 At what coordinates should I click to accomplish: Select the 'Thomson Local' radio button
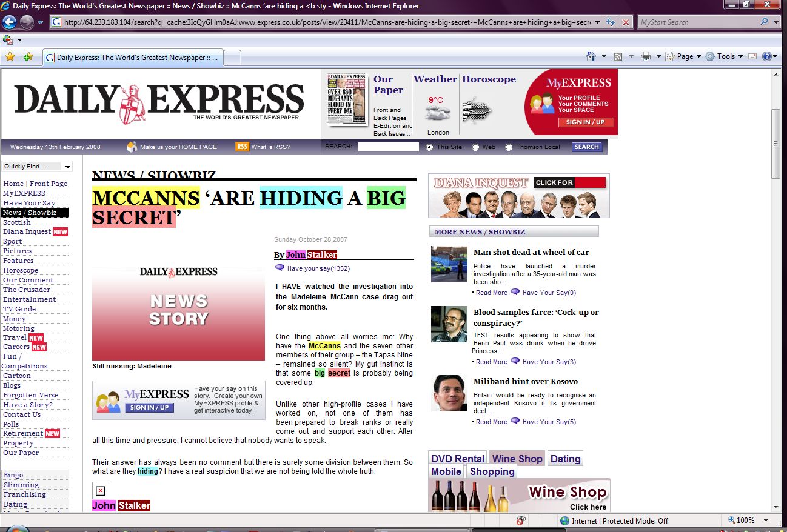pyautogui.click(x=509, y=147)
